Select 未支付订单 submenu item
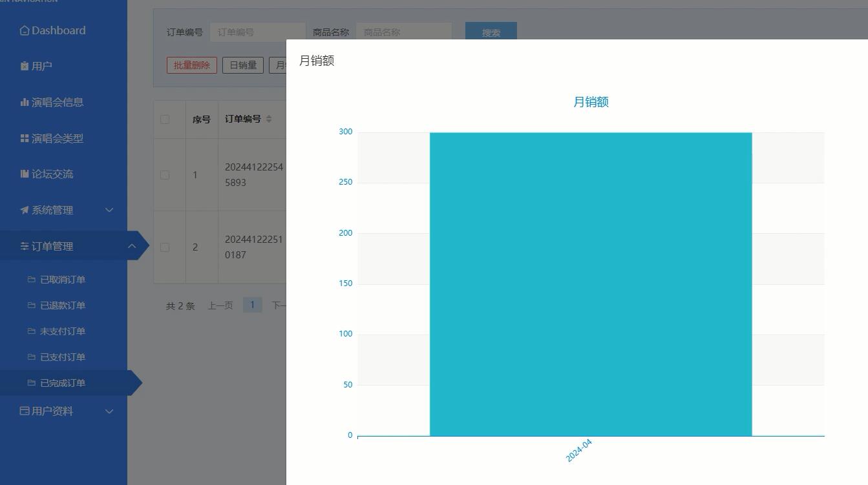The image size is (868, 485). click(63, 331)
